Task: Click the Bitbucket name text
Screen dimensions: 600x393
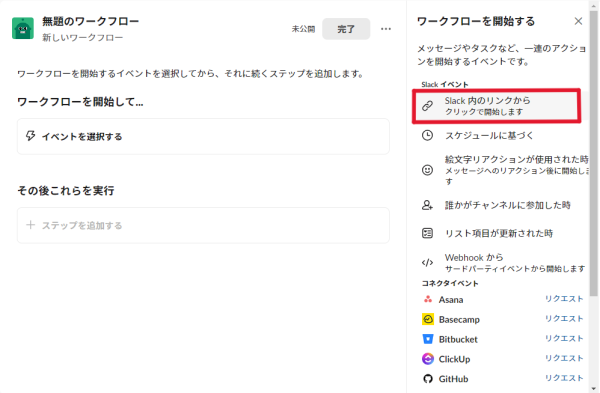Action: 458,339
